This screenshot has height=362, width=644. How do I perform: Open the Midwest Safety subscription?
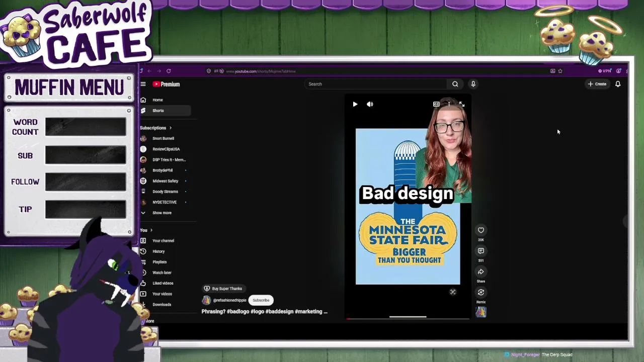pos(165,181)
